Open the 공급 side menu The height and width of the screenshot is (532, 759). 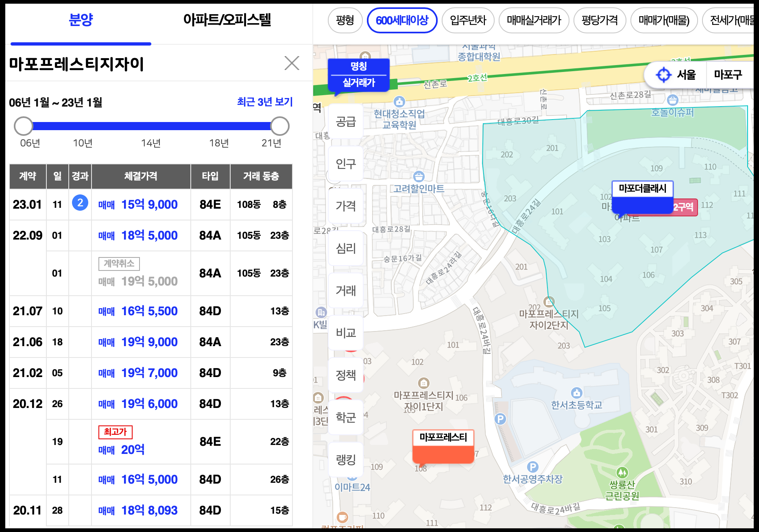(x=346, y=122)
